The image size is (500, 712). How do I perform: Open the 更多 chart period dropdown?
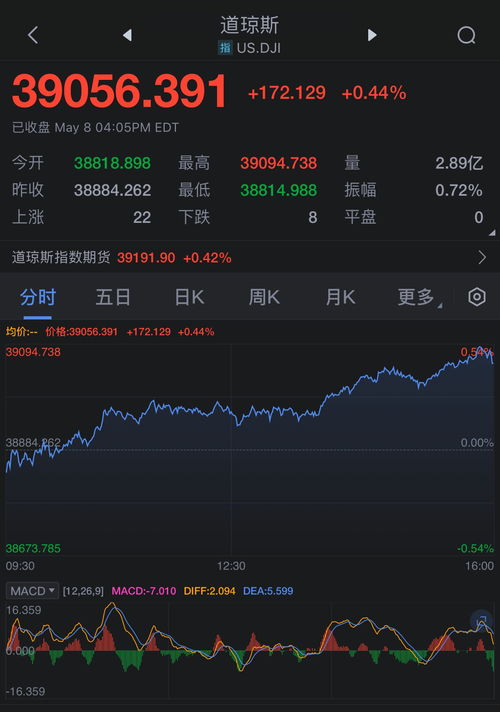tap(420, 297)
